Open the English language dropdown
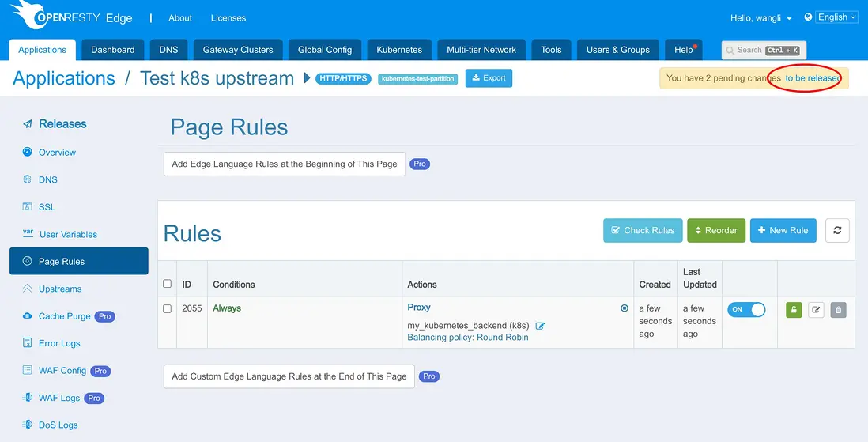 836,17
